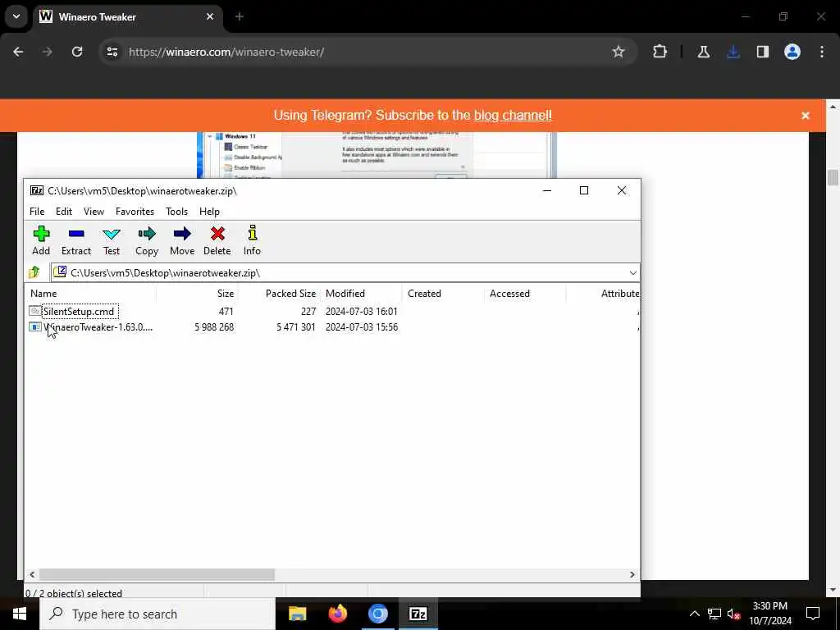Select the WinaeroTweaker-1.63.0 file name
The image size is (840, 630).
(98, 326)
